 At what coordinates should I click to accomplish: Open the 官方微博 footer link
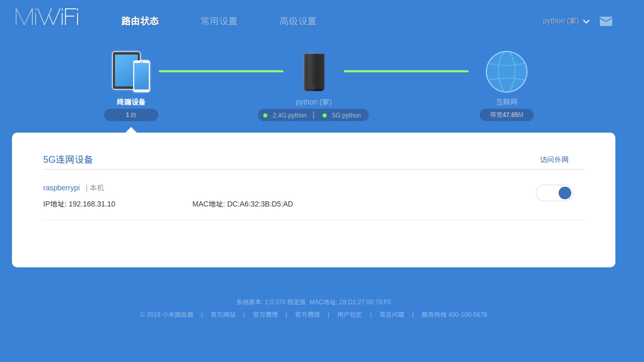pos(265,315)
